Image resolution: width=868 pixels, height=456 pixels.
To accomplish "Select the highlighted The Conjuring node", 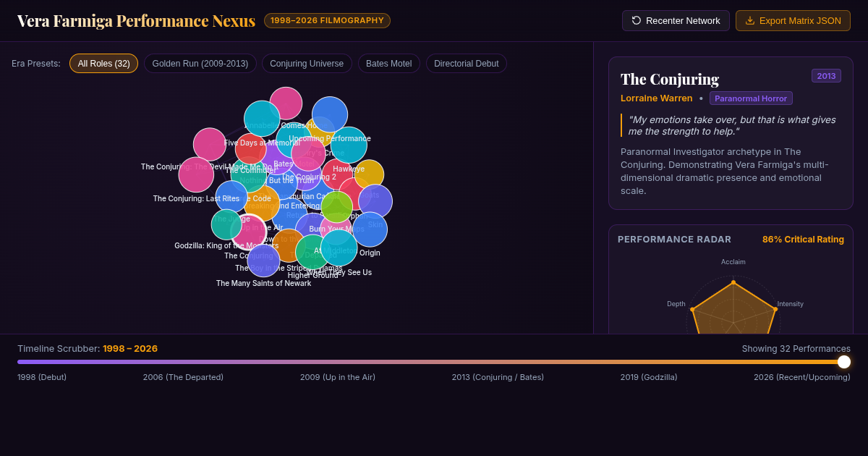I will (x=249, y=232).
